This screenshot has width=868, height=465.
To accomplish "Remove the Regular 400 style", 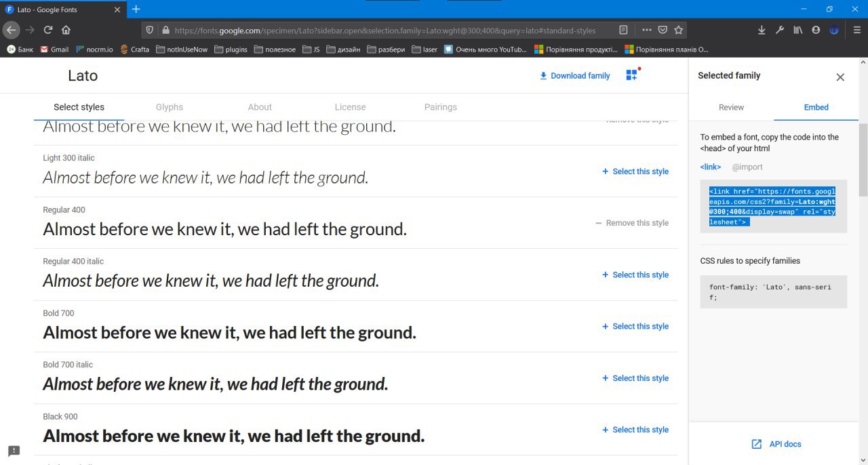I will (x=632, y=223).
